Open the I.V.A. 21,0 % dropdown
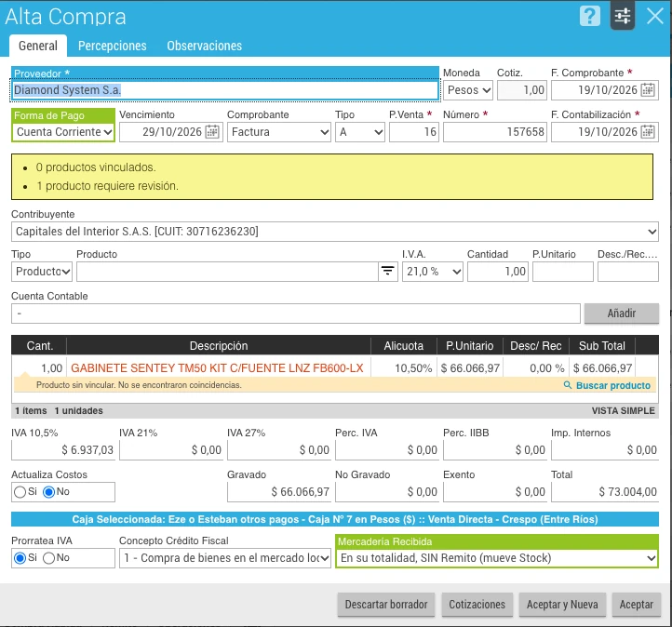 [x=433, y=272]
